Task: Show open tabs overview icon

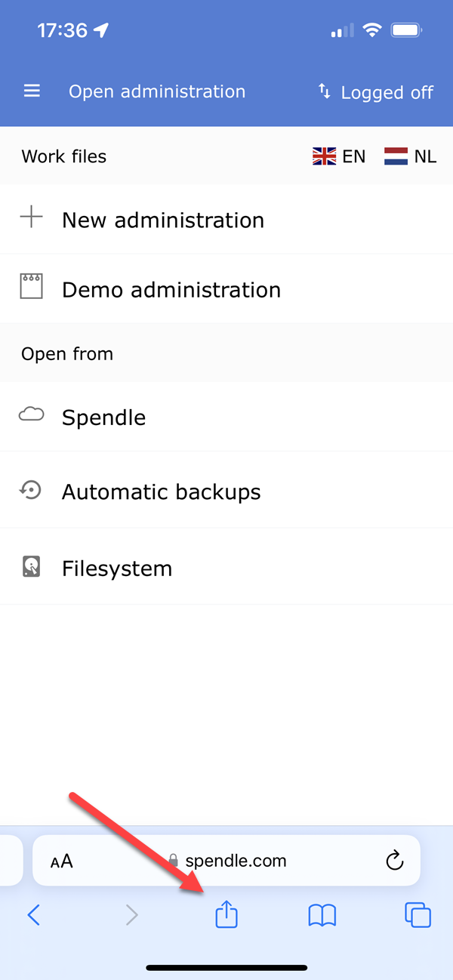Action: pos(418,915)
